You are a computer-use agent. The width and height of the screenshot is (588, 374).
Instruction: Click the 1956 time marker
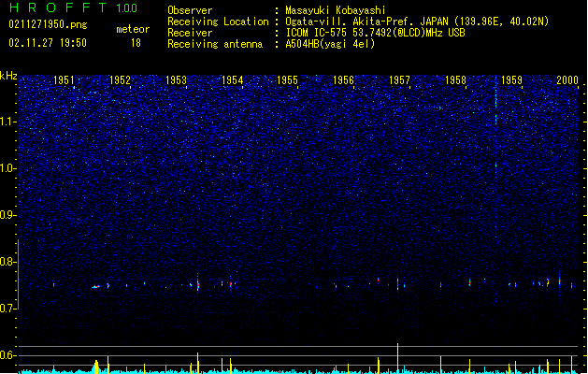343,79
